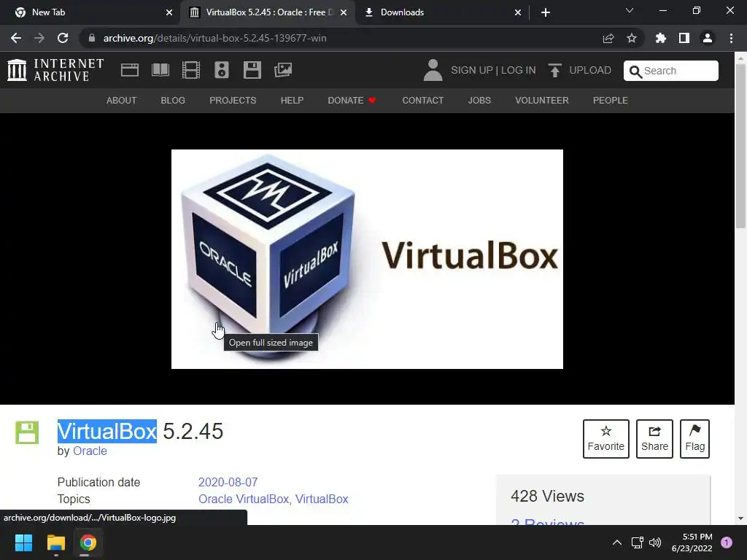This screenshot has height=560, width=747.
Task: Open the DONATE menu item
Action: (x=352, y=101)
